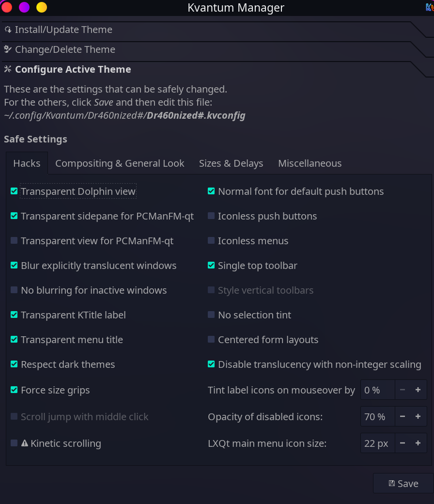Decrease opacity of disabled icons value
The width and height of the screenshot is (434, 504).
point(403,417)
